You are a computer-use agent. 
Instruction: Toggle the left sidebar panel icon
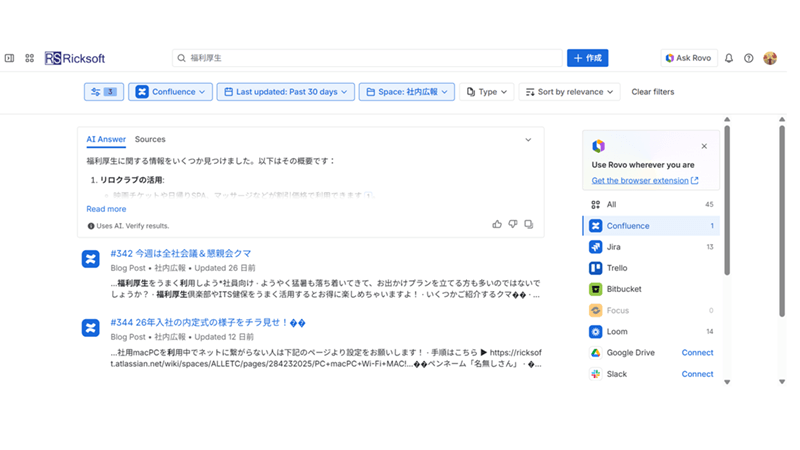pos(9,58)
